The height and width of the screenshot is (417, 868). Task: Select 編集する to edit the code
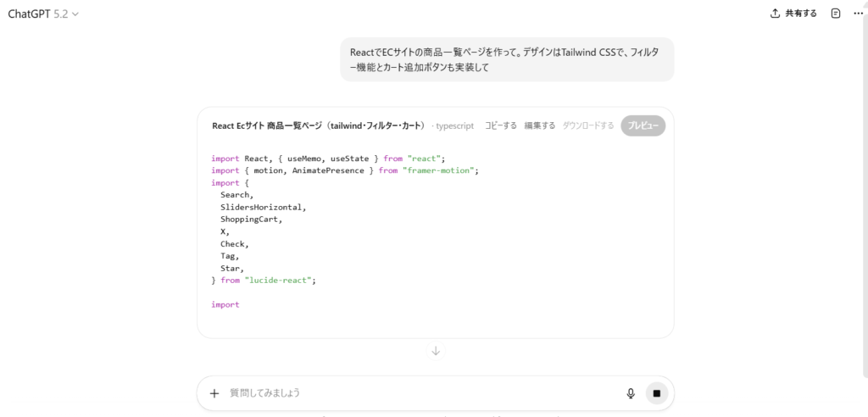540,125
